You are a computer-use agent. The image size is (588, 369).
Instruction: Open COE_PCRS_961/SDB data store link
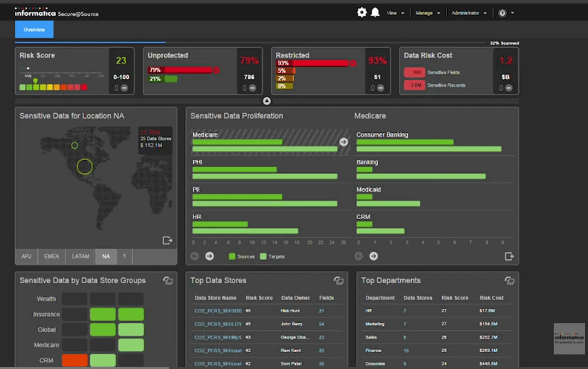tap(218, 311)
